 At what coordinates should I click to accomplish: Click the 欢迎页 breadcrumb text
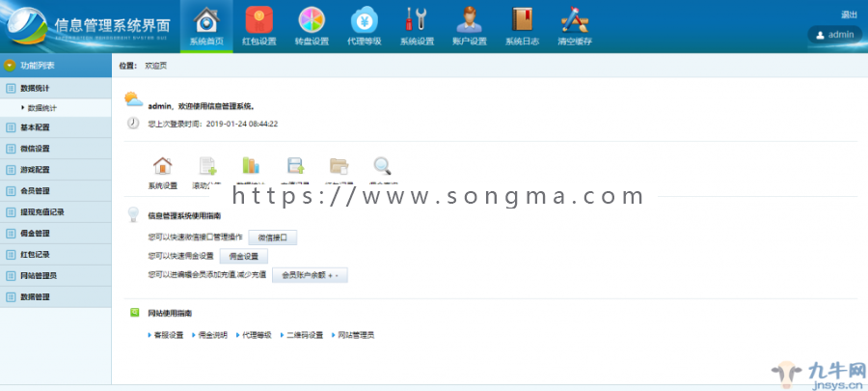click(x=155, y=66)
